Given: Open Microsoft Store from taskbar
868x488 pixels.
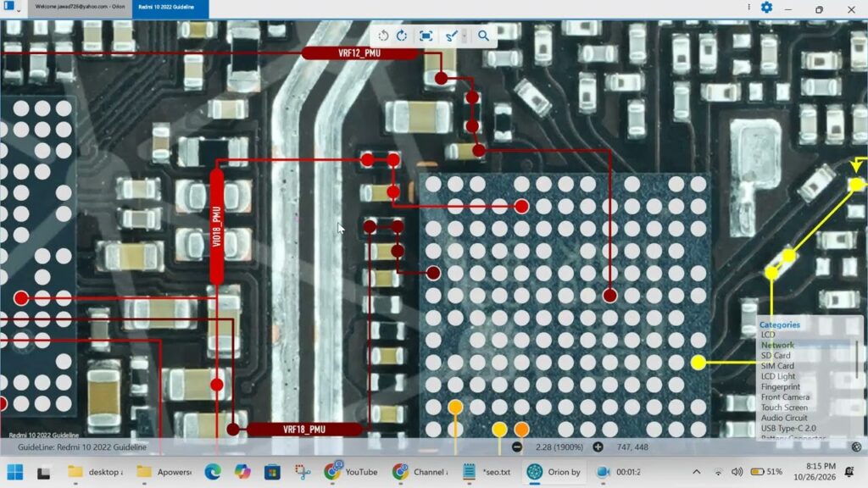Looking at the screenshot, I should pyautogui.click(x=272, y=472).
